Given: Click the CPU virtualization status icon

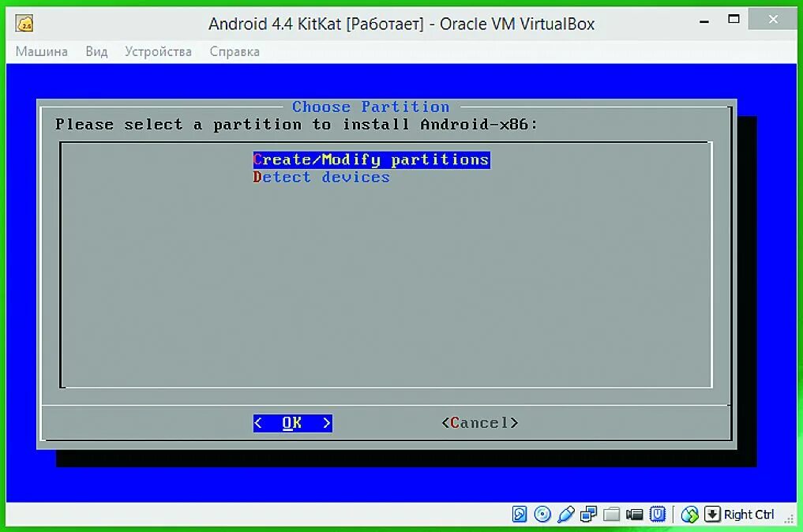Looking at the screenshot, I should (x=658, y=514).
